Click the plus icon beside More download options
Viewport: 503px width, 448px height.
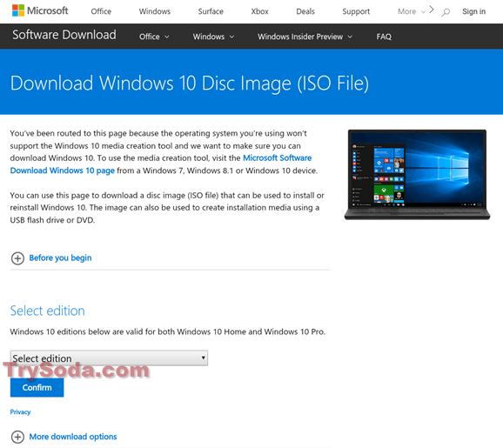17,437
